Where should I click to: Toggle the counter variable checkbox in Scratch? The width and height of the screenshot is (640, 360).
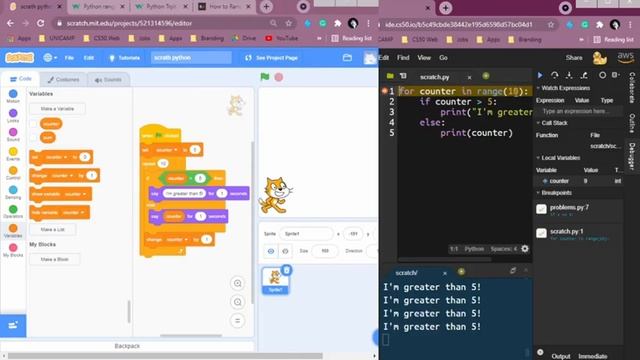pyautogui.click(x=33, y=124)
